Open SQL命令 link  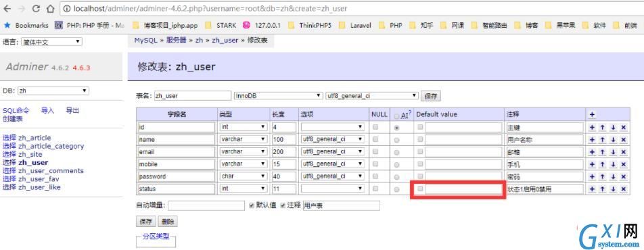coord(16,110)
